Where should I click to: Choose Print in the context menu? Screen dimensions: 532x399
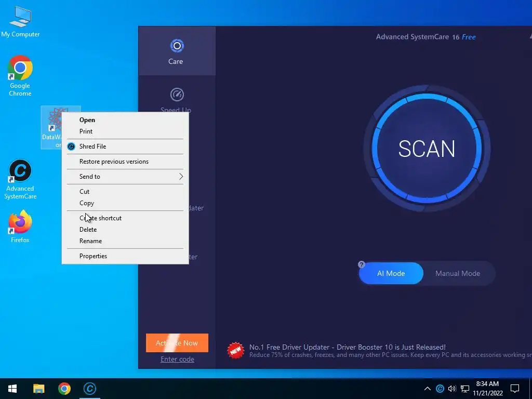click(x=125, y=131)
